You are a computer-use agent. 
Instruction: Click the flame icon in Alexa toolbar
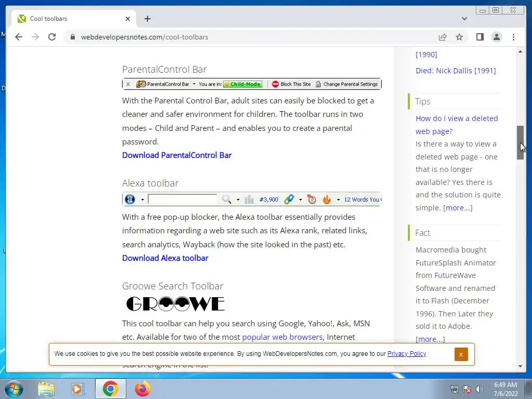(x=326, y=199)
